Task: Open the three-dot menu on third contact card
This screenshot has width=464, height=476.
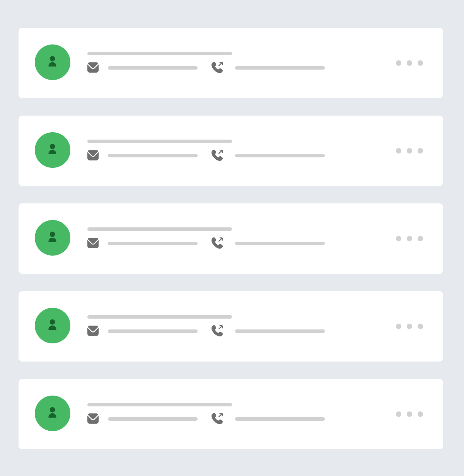Action: click(x=409, y=239)
